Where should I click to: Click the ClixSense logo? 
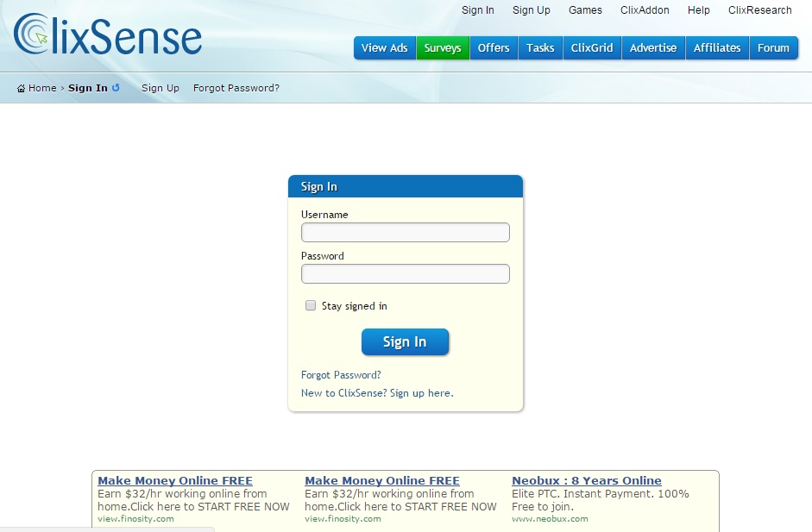[108, 35]
